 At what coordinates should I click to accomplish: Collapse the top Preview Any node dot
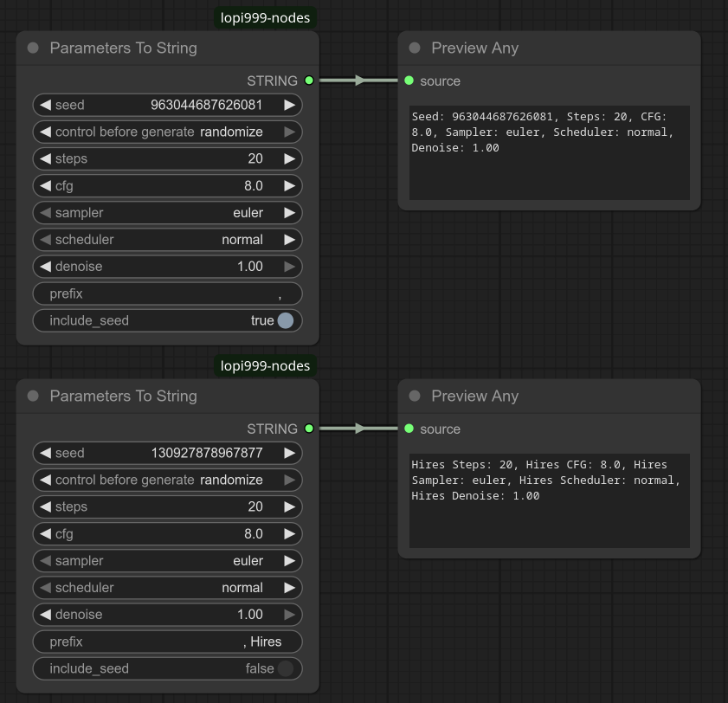[x=415, y=48]
